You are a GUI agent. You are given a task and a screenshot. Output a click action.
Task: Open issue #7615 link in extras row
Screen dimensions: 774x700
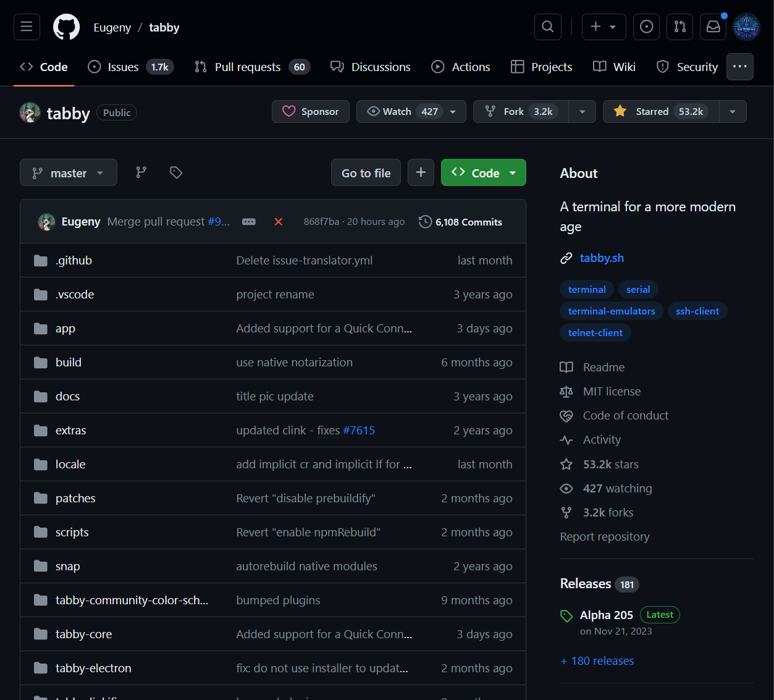click(x=359, y=431)
